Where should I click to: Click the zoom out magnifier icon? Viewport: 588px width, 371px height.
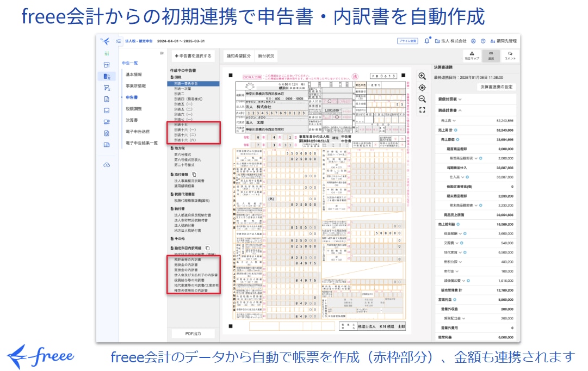(x=422, y=99)
